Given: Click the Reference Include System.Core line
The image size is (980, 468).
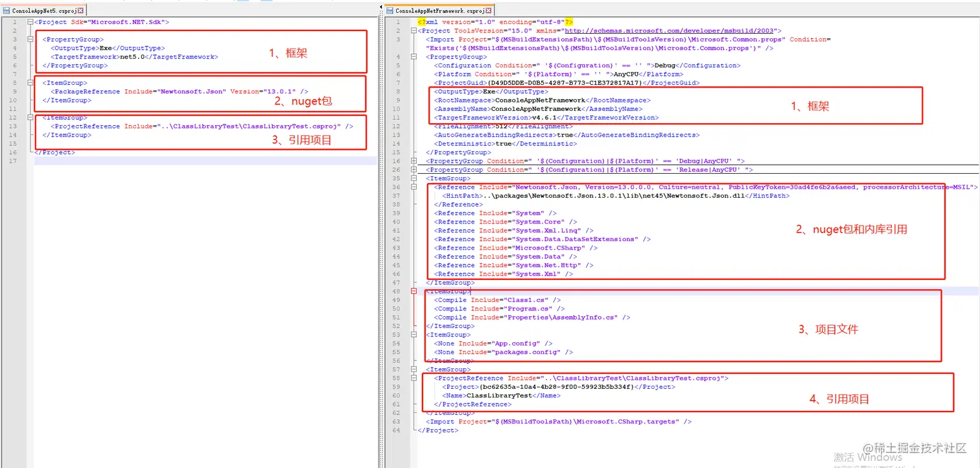Looking at the screenshot, I should click(506, 222).
